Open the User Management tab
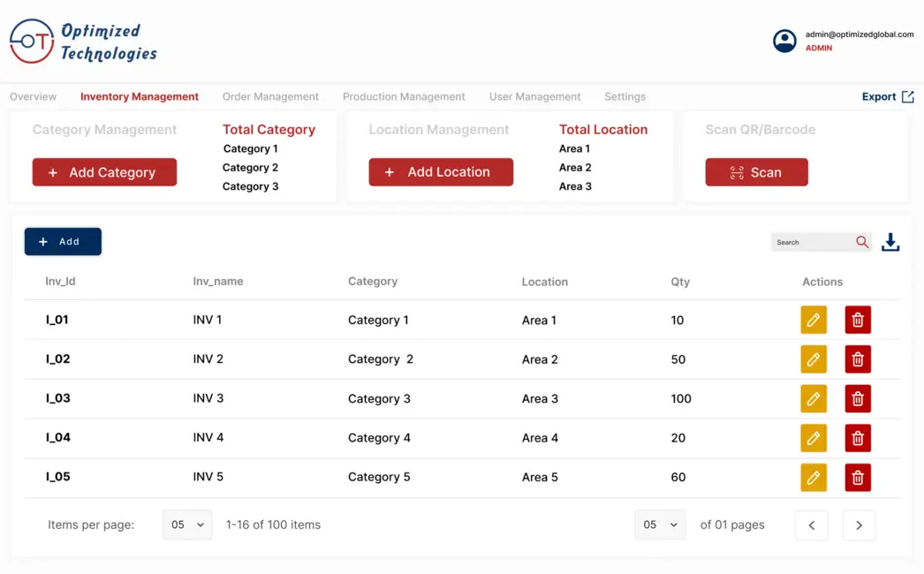924x574 pixels. (534, 96)
